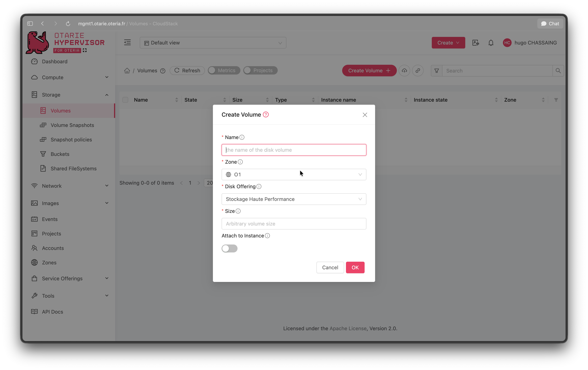This screenshot has width=588, height=370.
Task: Open the language translation icon in the header
Action: (475, 43)
